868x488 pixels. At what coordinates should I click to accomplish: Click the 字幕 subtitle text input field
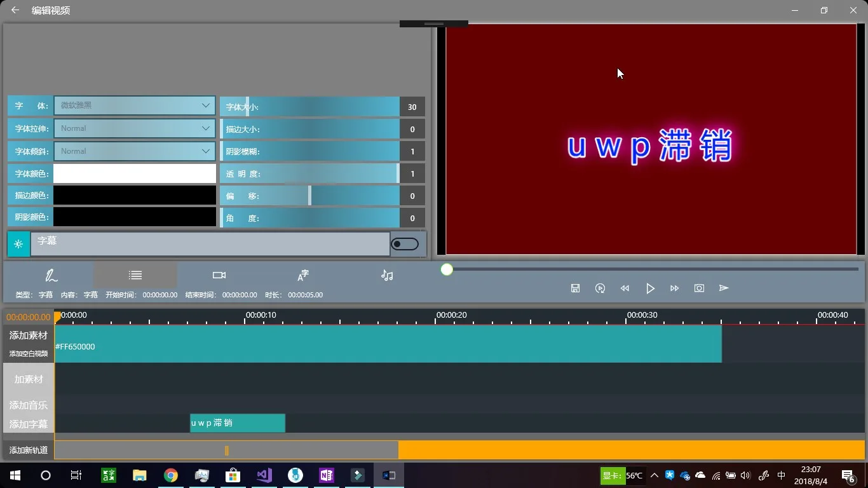pos(210,244)
